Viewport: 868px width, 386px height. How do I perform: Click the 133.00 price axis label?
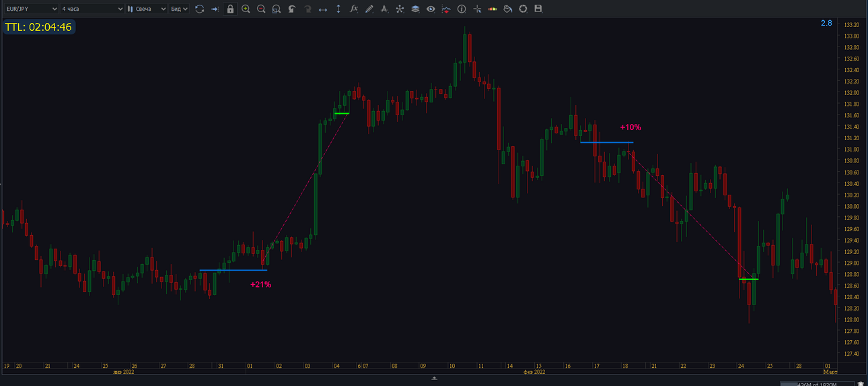click(x=851, y=36)
